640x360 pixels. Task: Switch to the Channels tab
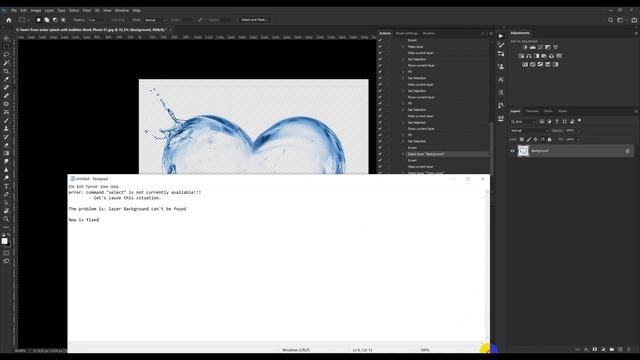pyautogui.click(x=532, y=111)
